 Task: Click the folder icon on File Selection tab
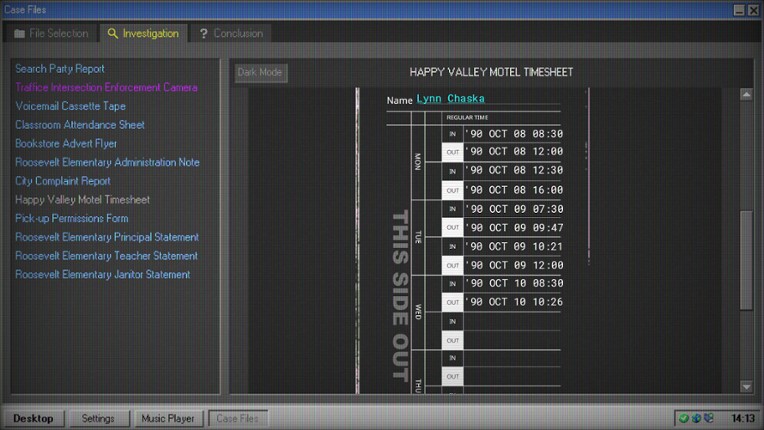tap(19, 33)
